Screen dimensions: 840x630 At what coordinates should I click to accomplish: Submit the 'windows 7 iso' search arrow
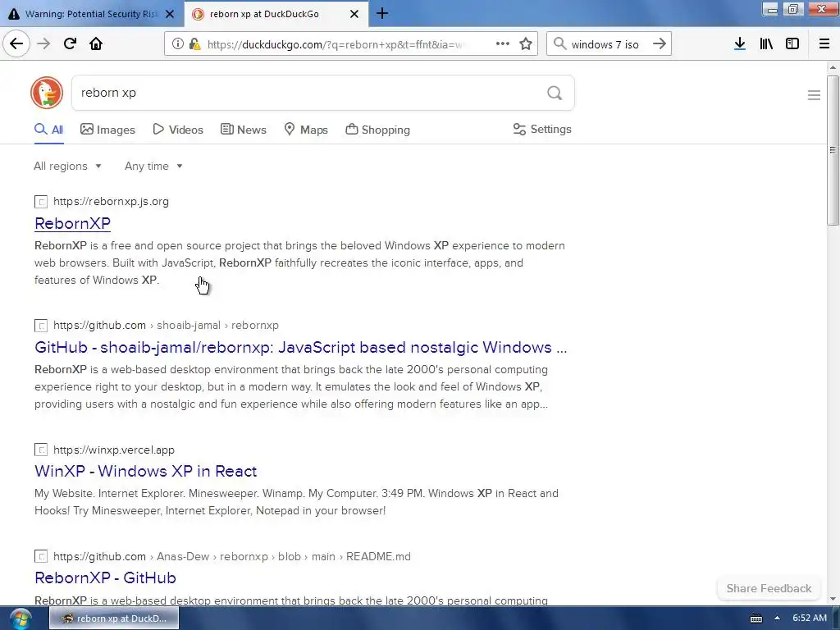[660, 44]
